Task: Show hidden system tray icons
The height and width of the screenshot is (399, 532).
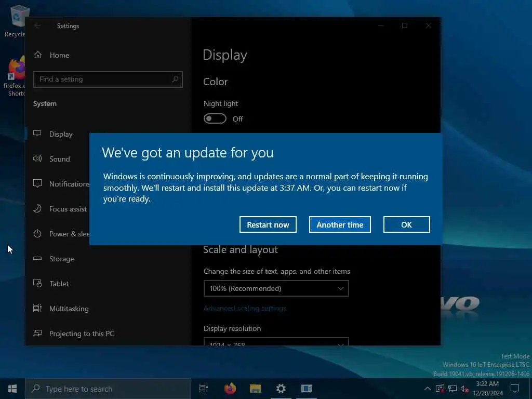Action: tap(428, 389)
